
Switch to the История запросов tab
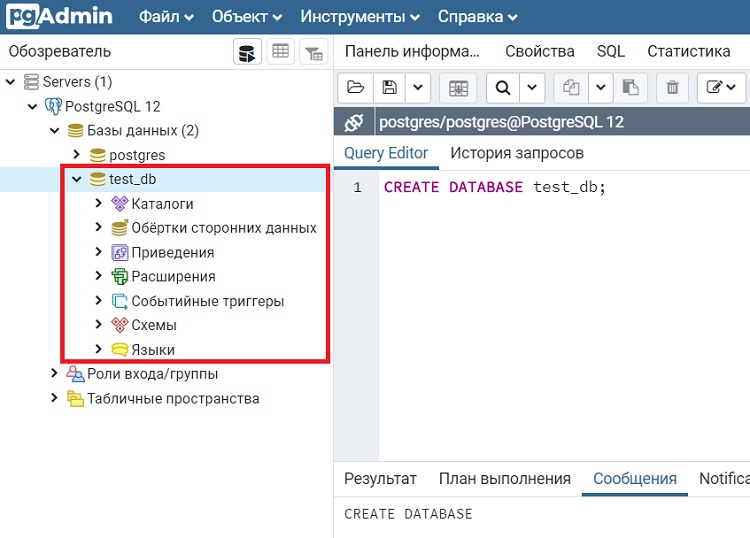(x=516, y=153)
